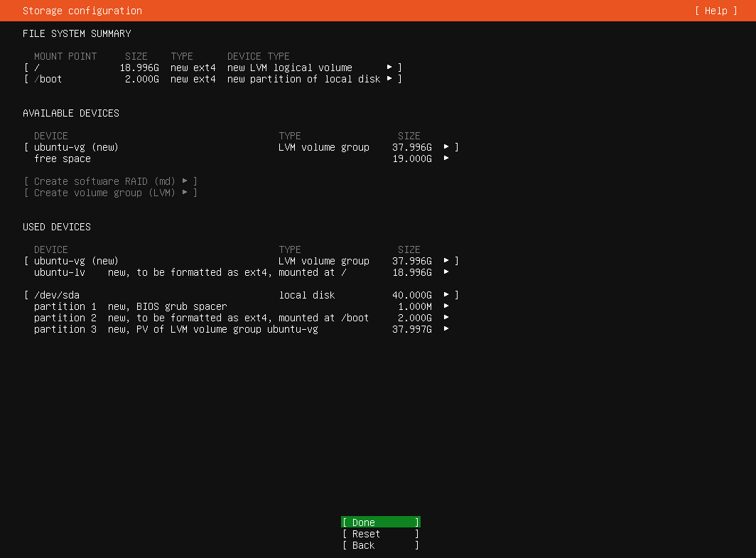Open arrow of ubuntu-vg in Used Devices

[446, 261]
